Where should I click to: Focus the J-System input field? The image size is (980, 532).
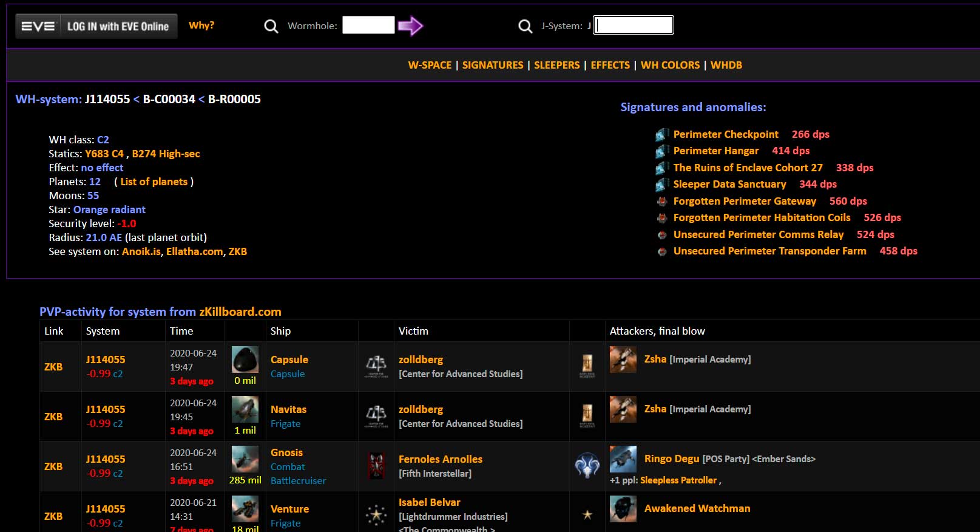(x=634, y=25)
